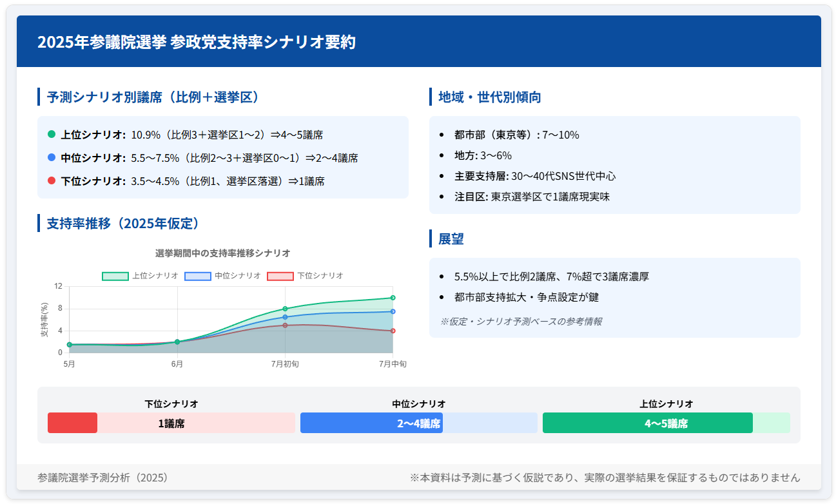
Task: Click the 地域・世代別傾向 section heading
Action: point(489,97)
